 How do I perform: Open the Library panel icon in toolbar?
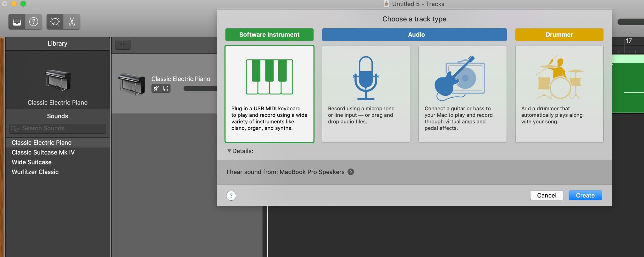(17, 22)
